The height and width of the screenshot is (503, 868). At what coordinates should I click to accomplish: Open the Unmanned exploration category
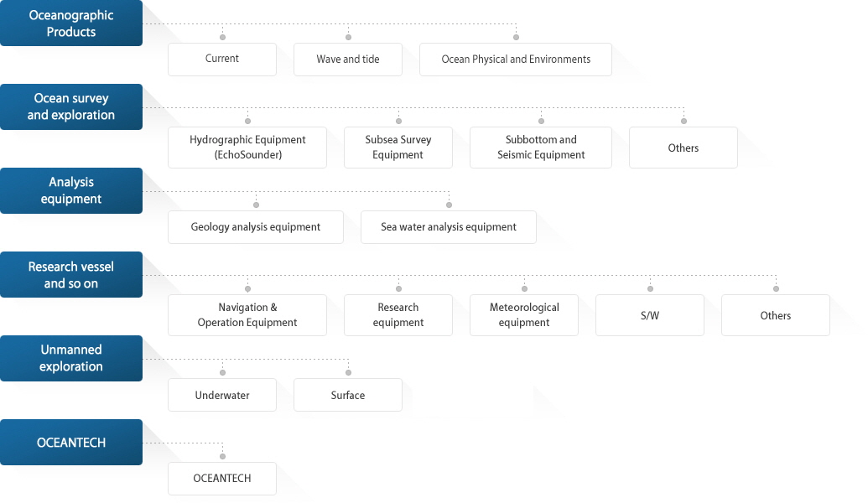pyautogui.click(x=71, y=358)
